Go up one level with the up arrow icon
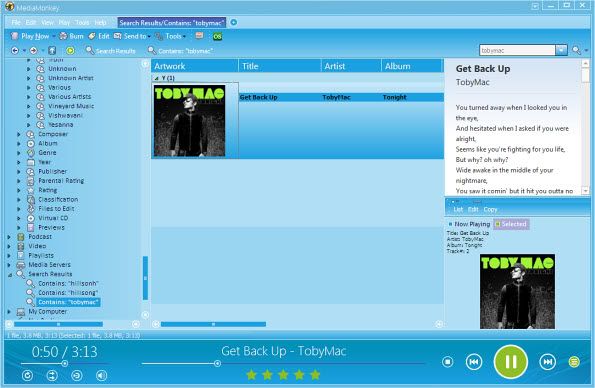The height and width of the screenshot is (388, 595). 52,50
